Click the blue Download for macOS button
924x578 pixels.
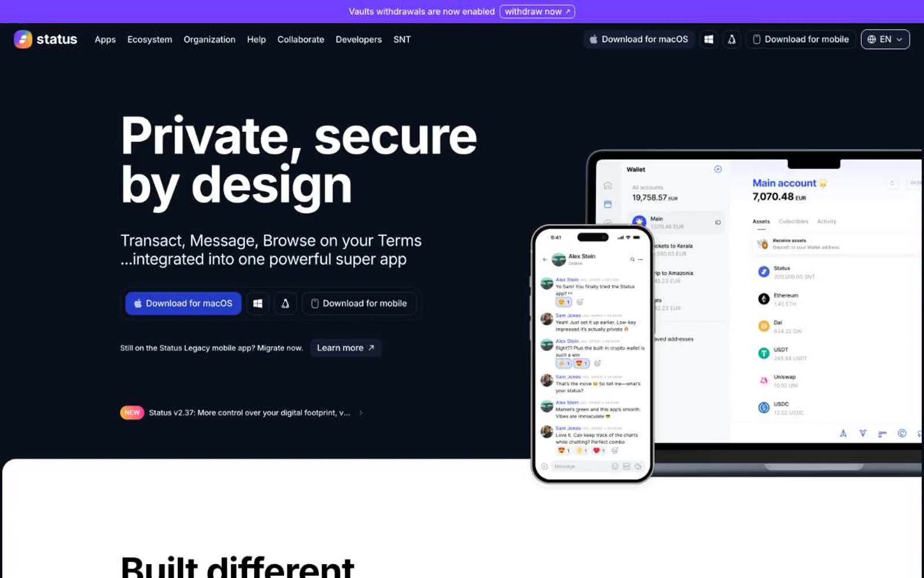click(184, 303)
